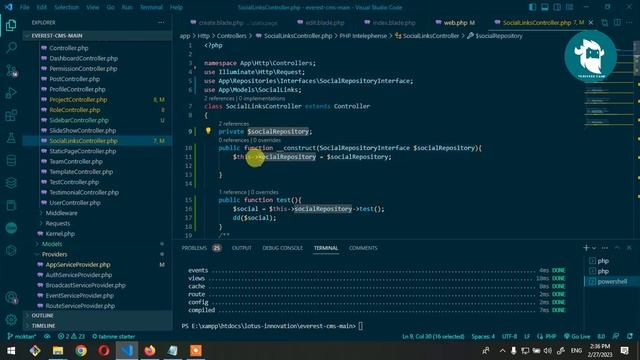
Task: Click errors and warnings count in status bar
Action: (x=71, y=336)
